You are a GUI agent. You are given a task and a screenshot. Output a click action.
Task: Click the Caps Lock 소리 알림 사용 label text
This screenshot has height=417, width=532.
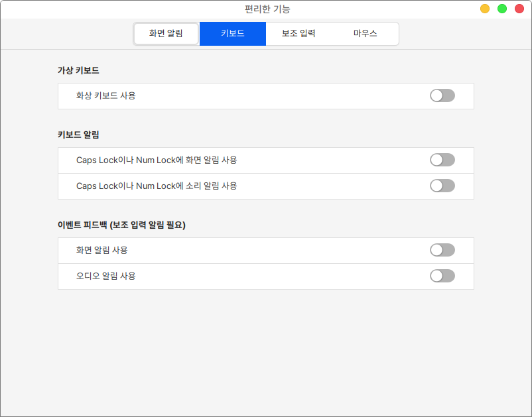tap(157, 186)
